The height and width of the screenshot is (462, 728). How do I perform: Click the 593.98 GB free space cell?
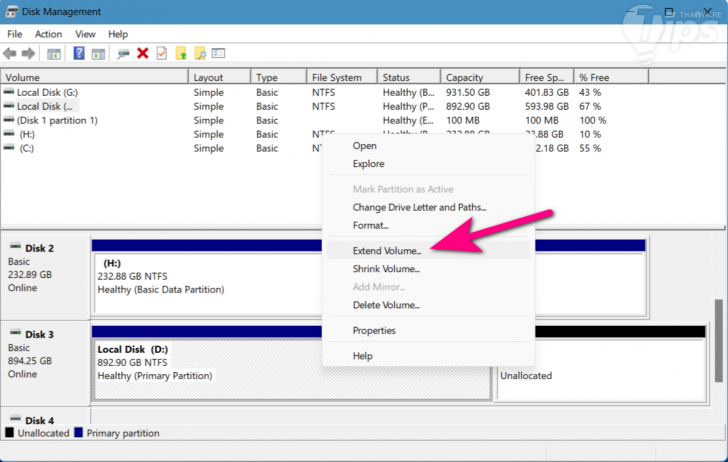(x=546, y=106)
